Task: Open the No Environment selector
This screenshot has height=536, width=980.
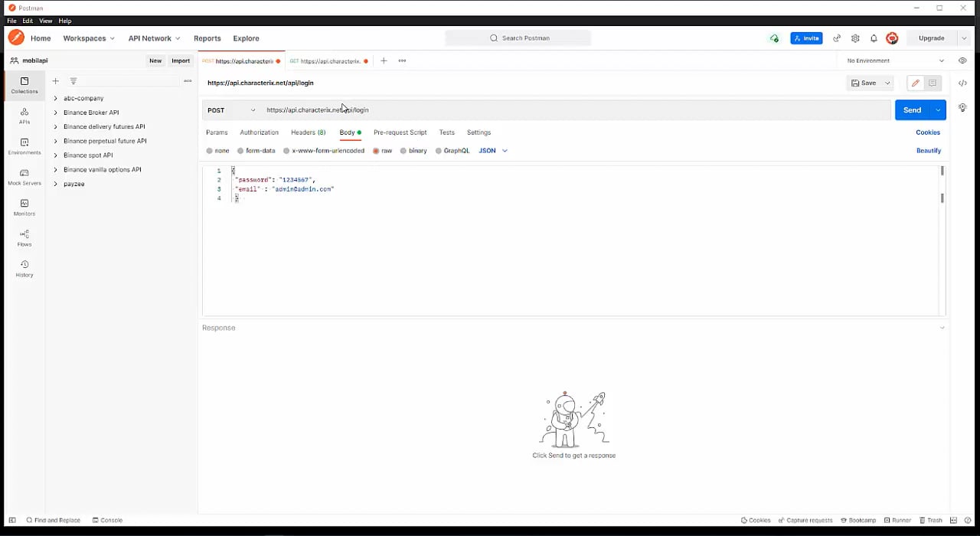Action: 896,60
